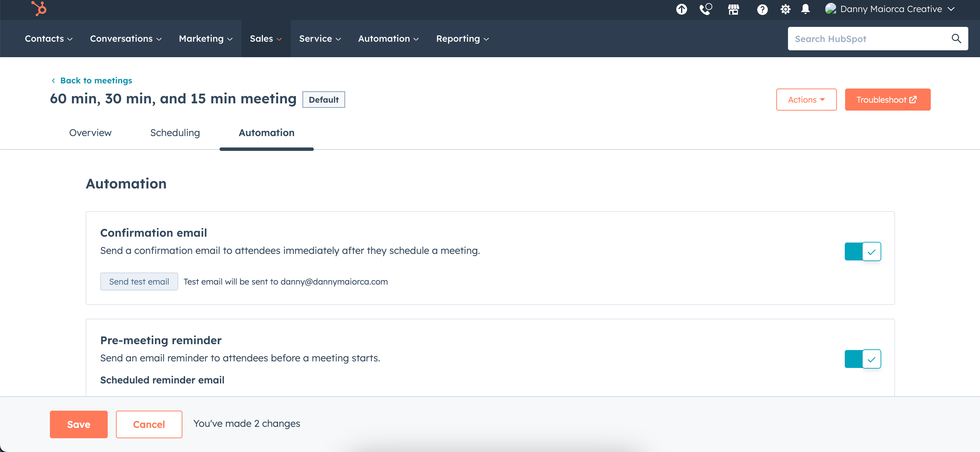The image size is (980, 452).
Task: Open the Help question mark icon
Action: click(763, 9)
